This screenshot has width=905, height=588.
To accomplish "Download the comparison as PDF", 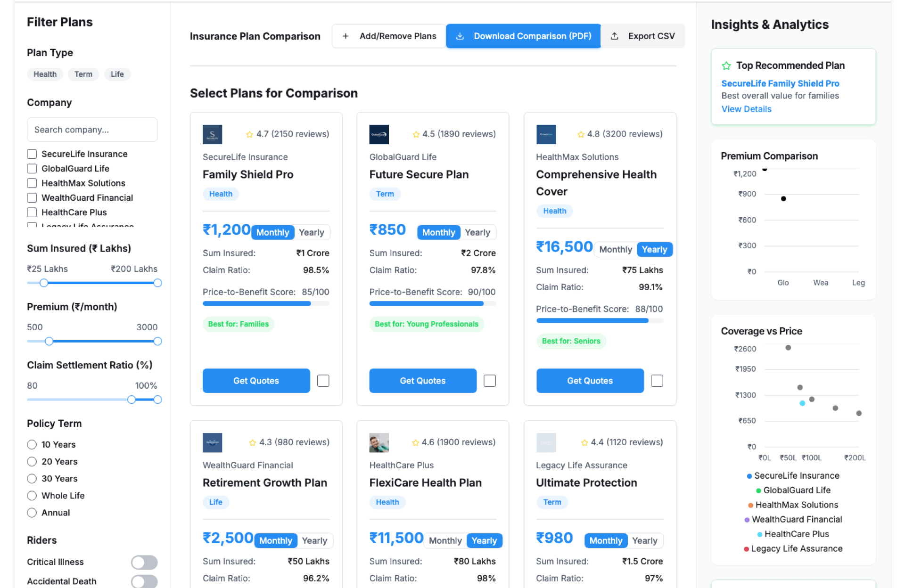I will pos(523,36).
